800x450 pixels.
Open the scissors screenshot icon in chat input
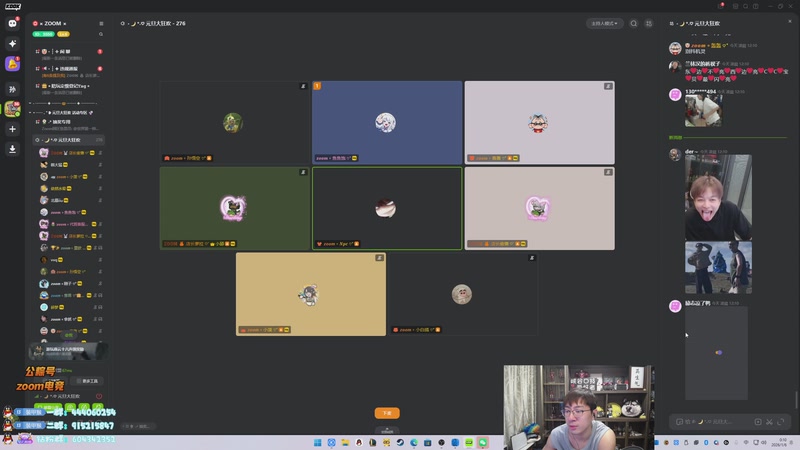click(x=769, y=422)
